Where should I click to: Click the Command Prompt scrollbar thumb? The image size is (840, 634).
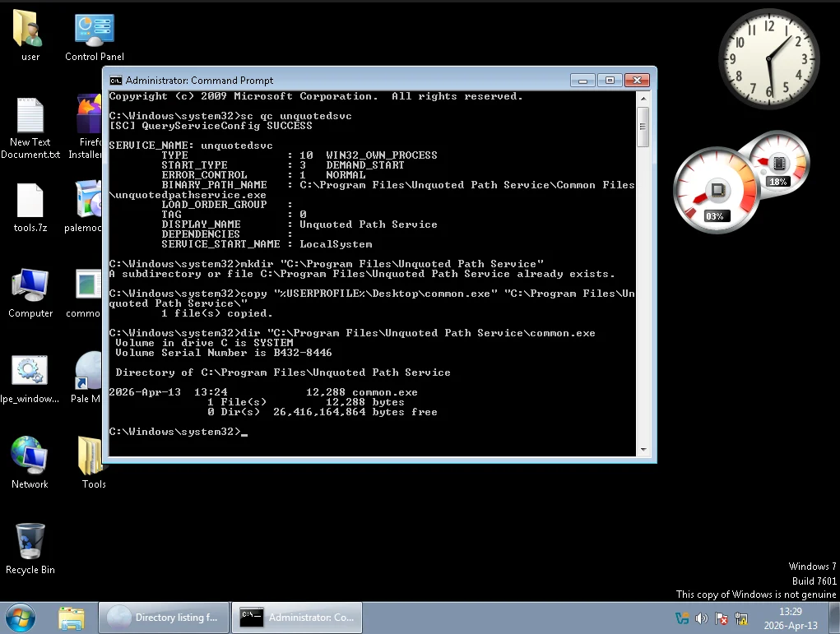coord(643,127)
